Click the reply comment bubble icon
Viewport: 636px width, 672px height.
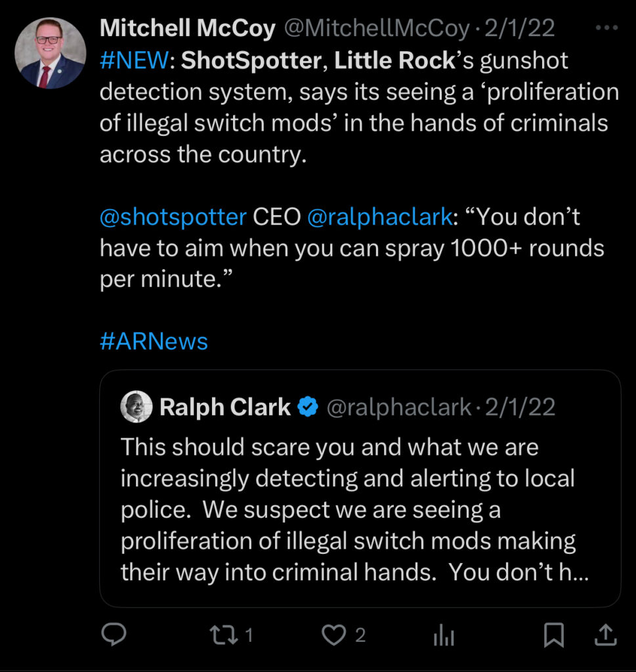(x=115, y=635)
